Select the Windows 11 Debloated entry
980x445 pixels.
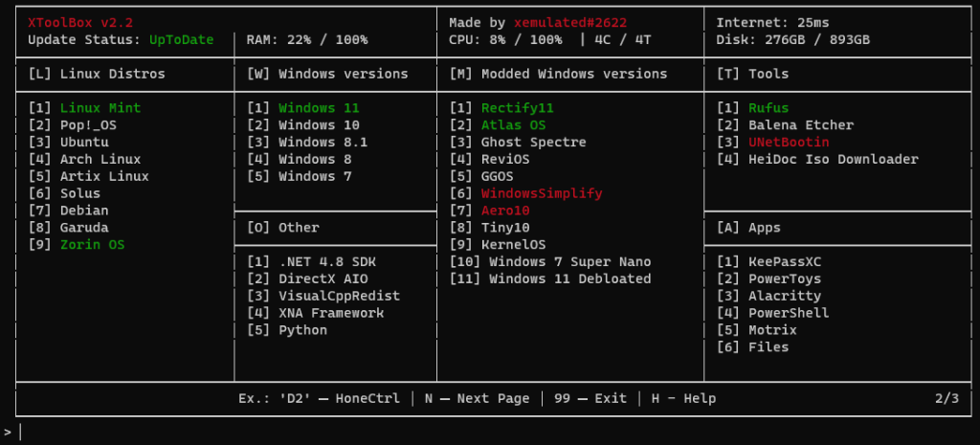(550, 278)
